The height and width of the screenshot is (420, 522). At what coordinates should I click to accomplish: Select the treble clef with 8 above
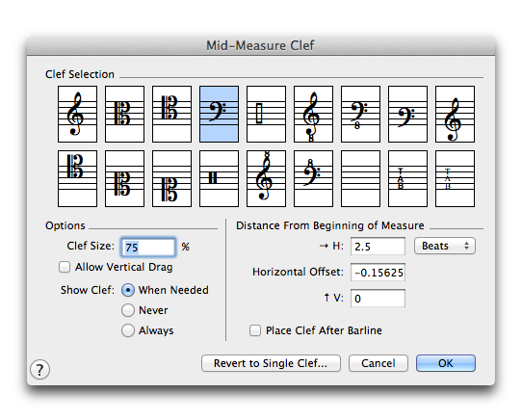[266, 178]
